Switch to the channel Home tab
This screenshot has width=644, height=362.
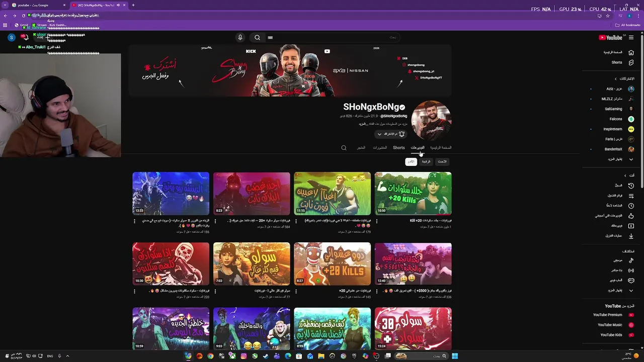click(x=441, y=148)
